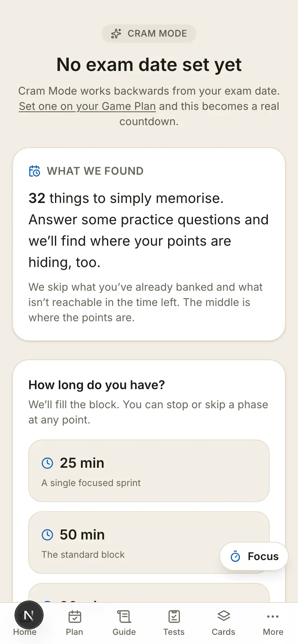Start the floating Focus button
The width and height of the screenshot is (298, 644).
[254, 556]
